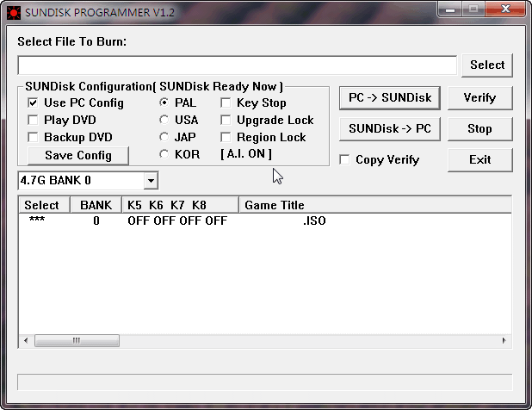Click the *** select cell in list
The image size is (532, 410).
coord(37,220)
